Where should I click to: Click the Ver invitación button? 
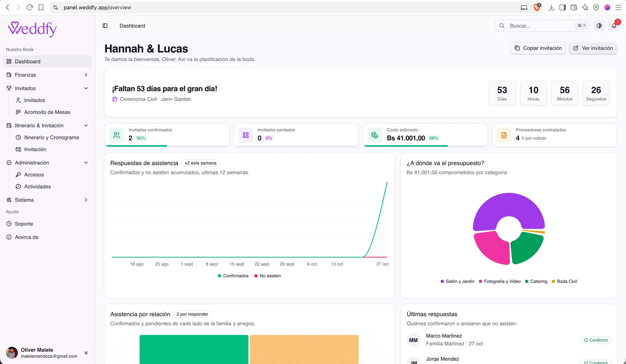tap(593, 48)
